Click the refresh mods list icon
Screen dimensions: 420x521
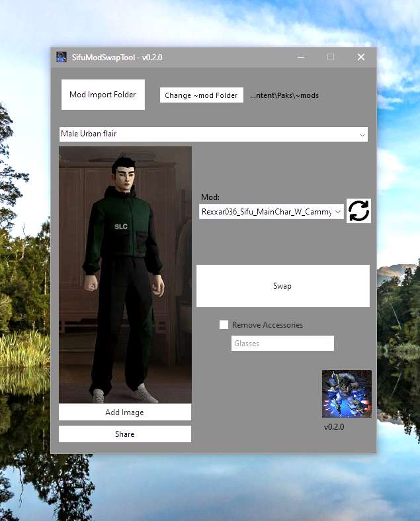point(358,211)
